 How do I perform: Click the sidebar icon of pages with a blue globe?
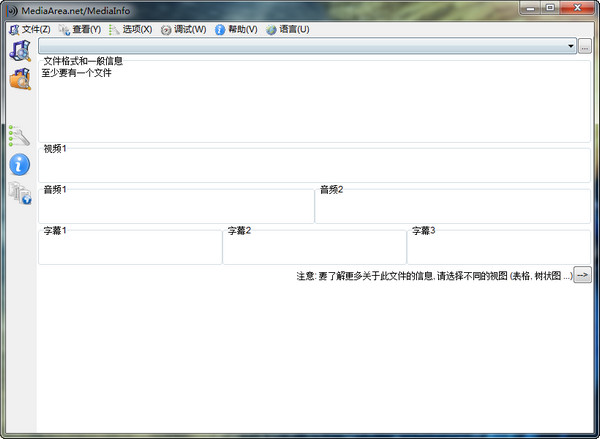click(x=20, y=193)
